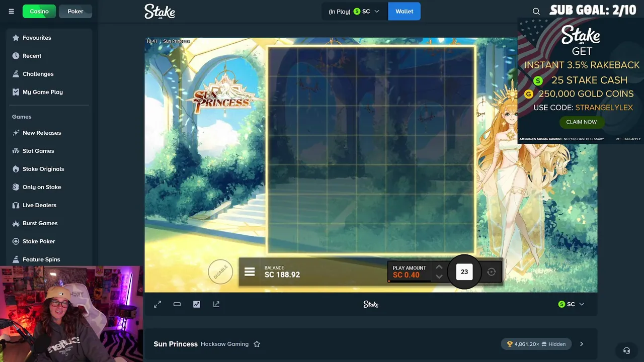Screen dimensions: 644x362
Task: Click the Sun Princess game title
Action: [x=176, y=344]
